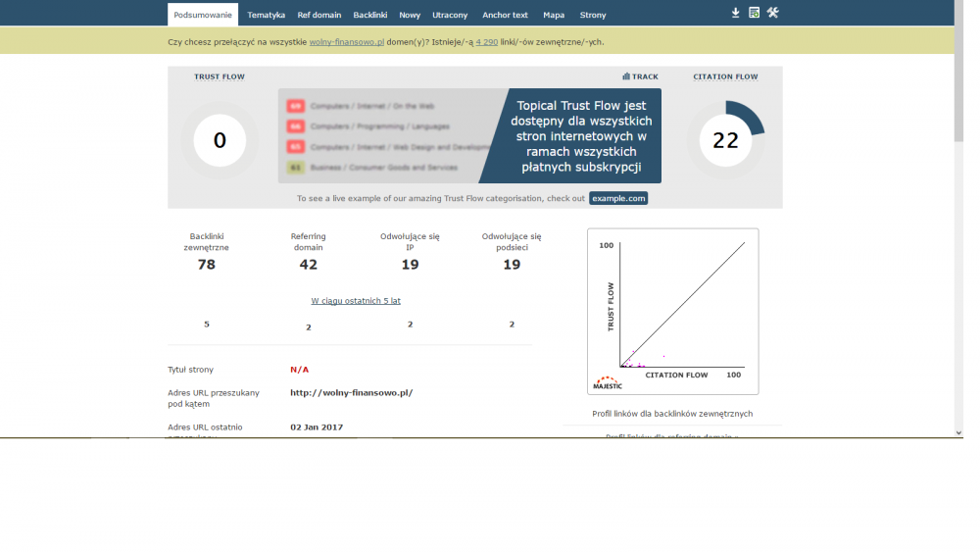The height and width of the screenshot is (552, 980).
Task: Click Profil linków dla backlinków zewnętrznych
Action: tap(672, 413)
